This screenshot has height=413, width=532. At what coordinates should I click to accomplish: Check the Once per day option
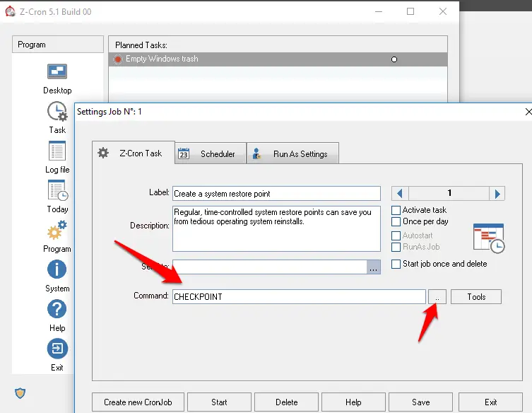coord(396,222)
